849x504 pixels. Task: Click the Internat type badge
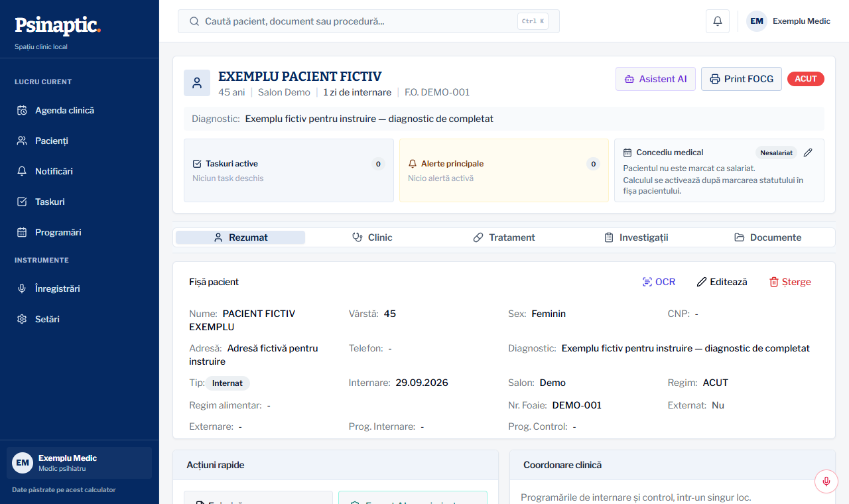(x=228, y=383)
